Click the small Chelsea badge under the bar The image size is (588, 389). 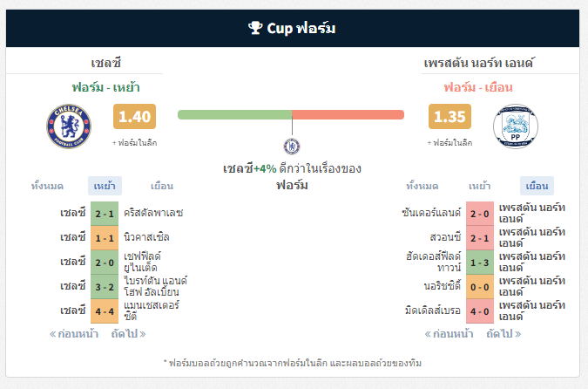tap(292, 146)
